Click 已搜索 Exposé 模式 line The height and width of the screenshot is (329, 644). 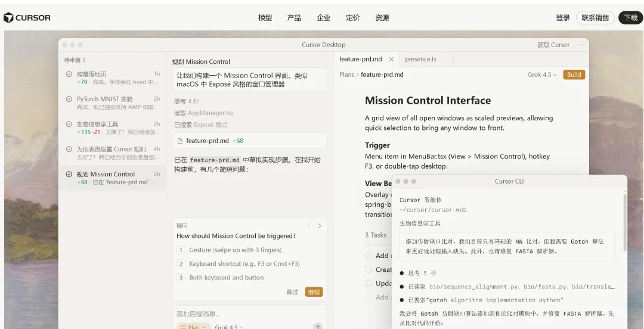200,125
